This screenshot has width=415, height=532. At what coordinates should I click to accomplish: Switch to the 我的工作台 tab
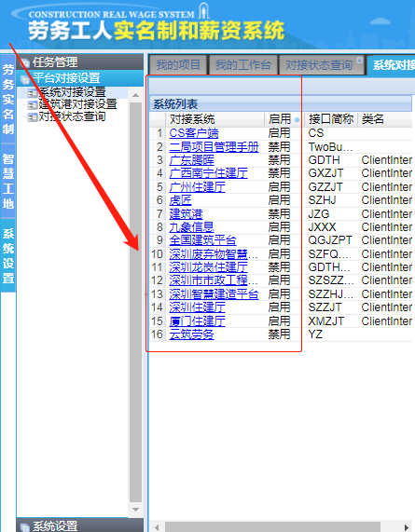click(242, 64)
